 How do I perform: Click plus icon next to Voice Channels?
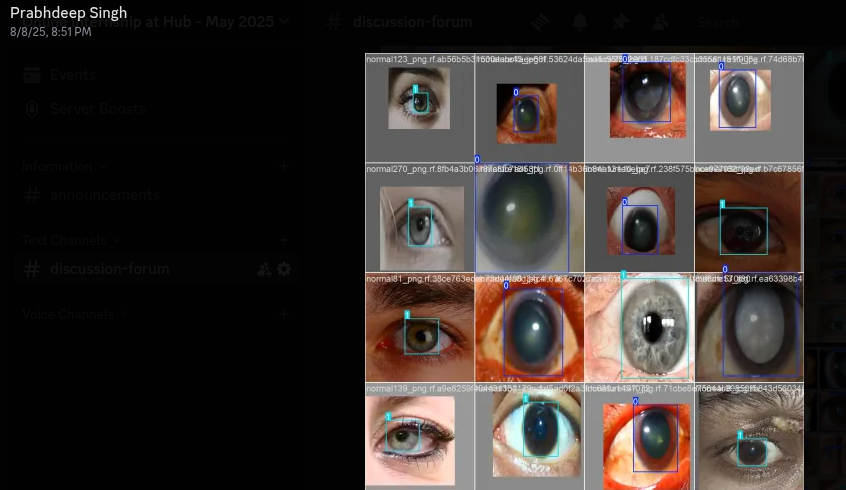click(x=284, y=314)
